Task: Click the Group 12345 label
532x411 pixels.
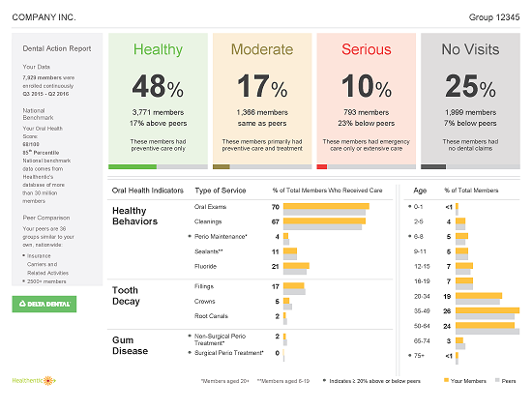Action: tap(494, 17)
